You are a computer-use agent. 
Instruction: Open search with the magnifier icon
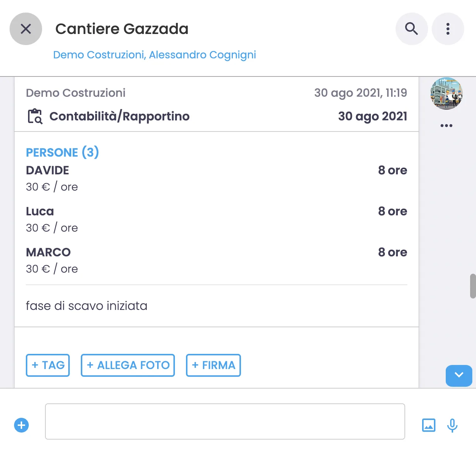411,29
